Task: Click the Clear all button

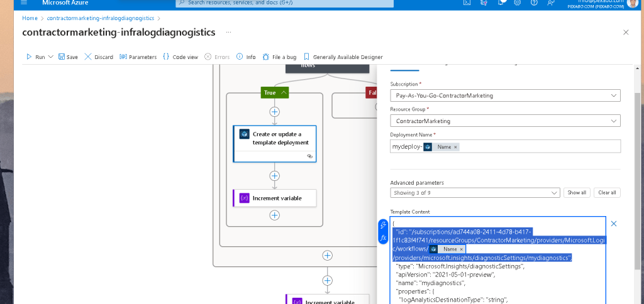Action: [x=607, y=192]
